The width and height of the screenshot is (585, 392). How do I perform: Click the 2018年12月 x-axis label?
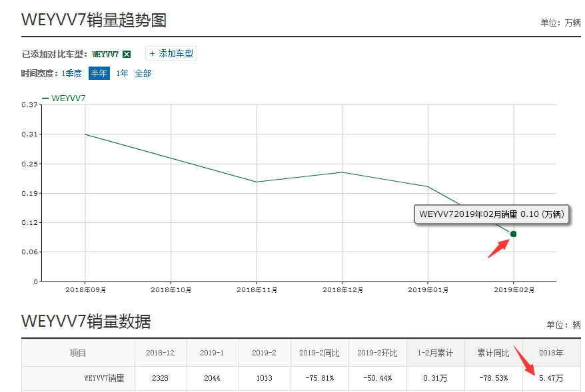tap(342, 290)
